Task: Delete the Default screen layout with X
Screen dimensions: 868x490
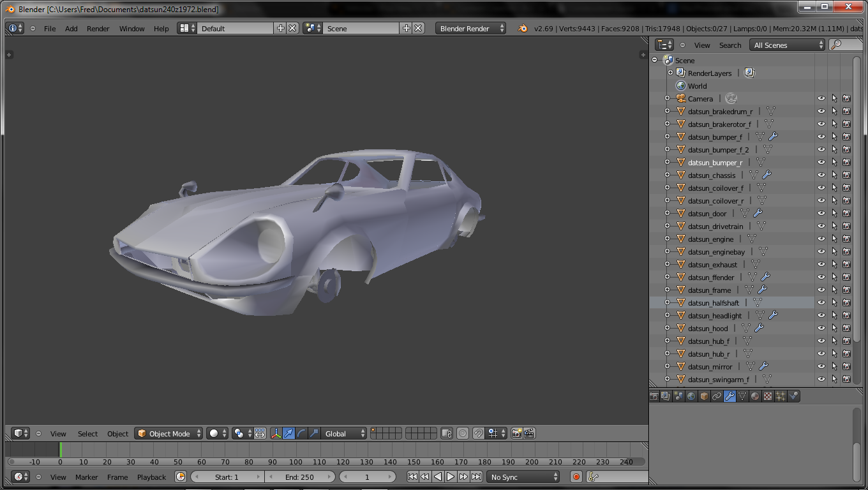Action: (292, 28)
